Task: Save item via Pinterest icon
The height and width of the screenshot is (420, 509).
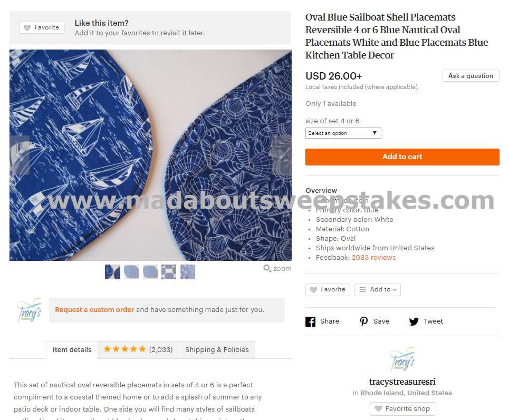Action: 363,321
